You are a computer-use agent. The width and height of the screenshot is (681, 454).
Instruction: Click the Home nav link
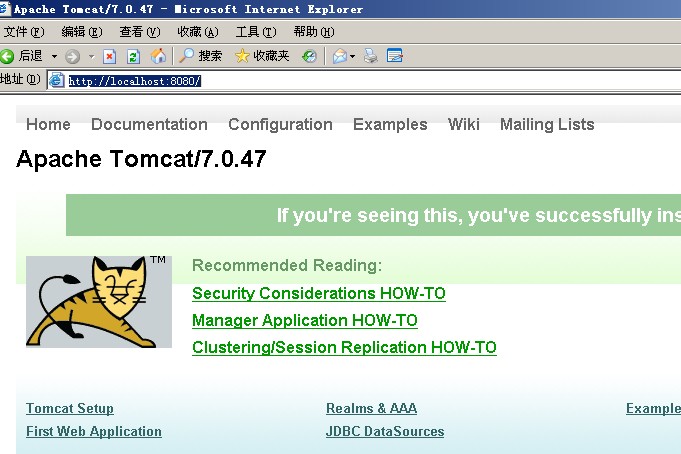point(48,124)
